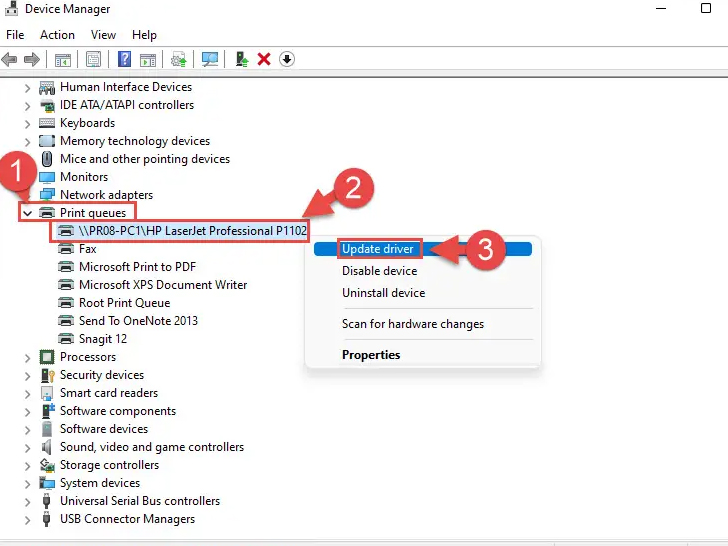Click the Disable device down-arrow icon
The image size is (728, 546).
click(287, 59)
